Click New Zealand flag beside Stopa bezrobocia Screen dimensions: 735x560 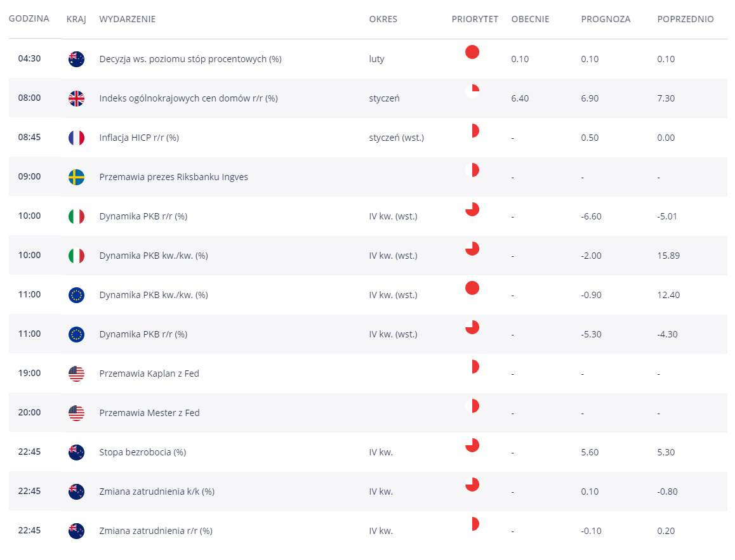pyautogui.click(x=76, y=452)
